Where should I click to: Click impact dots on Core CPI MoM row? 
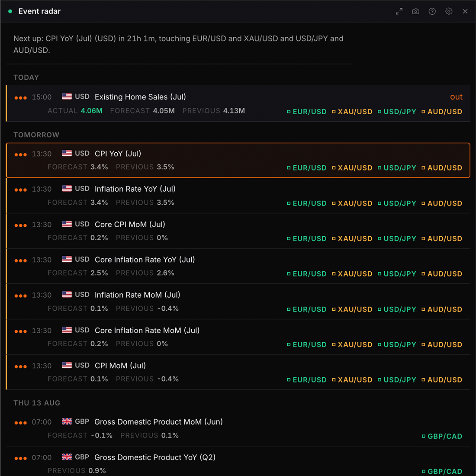click(x=21, y=225)
